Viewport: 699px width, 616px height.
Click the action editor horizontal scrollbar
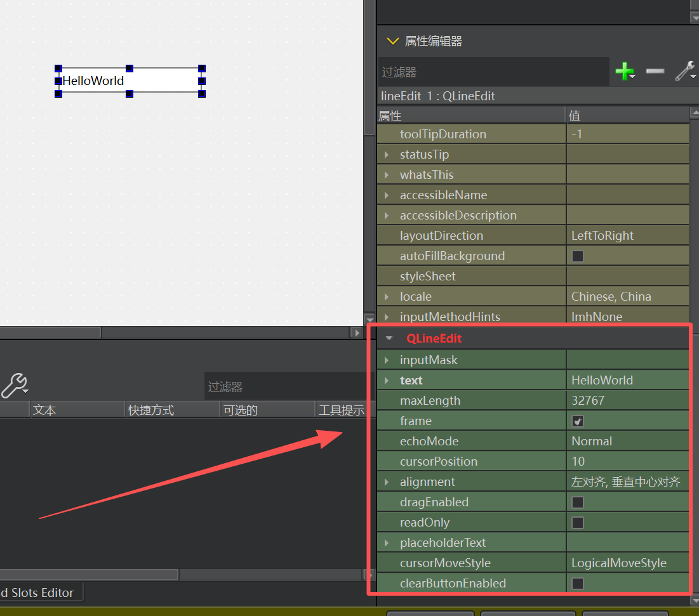click(x=89, y=575)
